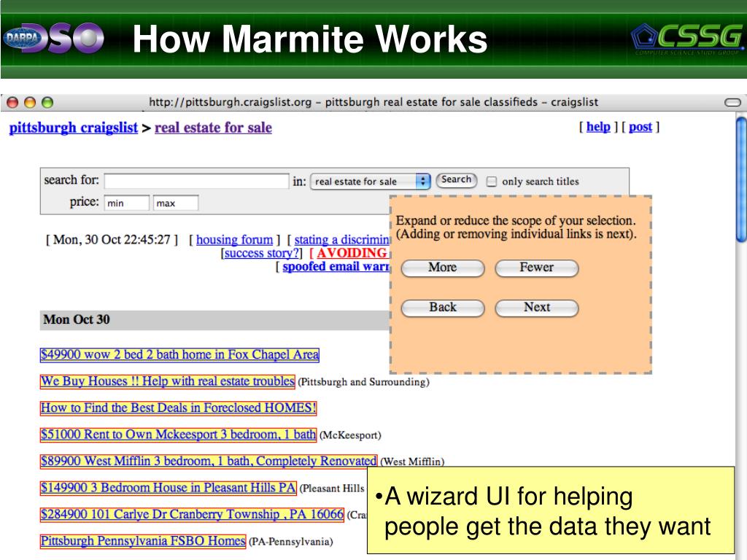747x560 pixels.
Task: Click the red close window button
Action: pyautogui.click(x=13, y=102)
